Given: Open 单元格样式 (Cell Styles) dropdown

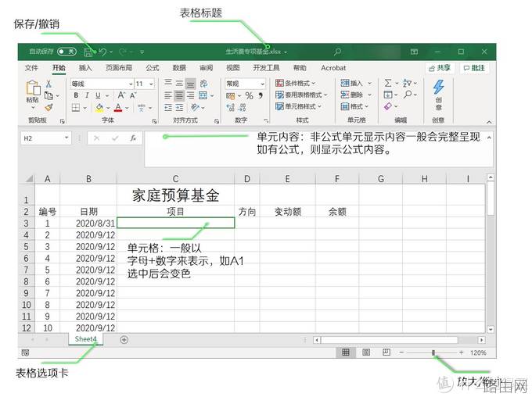Looking at the screenshot, I should click(298, 106).
